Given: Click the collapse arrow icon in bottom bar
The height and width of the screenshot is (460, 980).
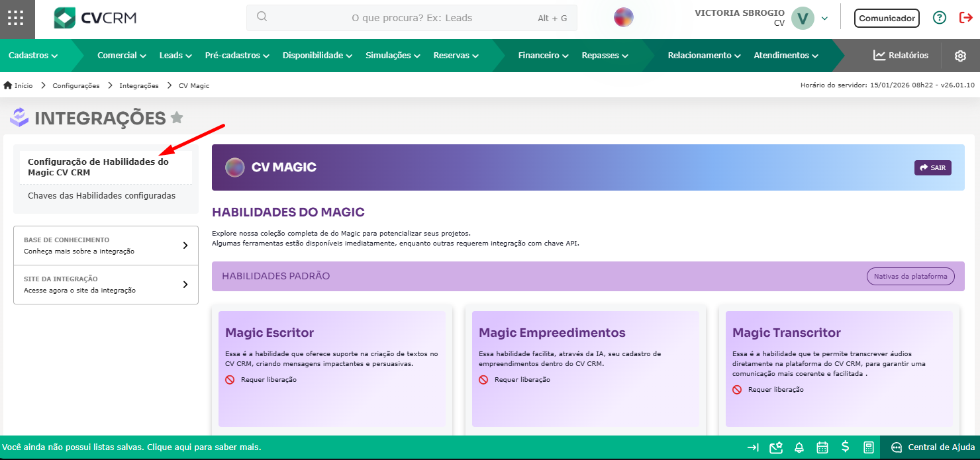Looking at the screenshot, I should (x=753, y=447).
